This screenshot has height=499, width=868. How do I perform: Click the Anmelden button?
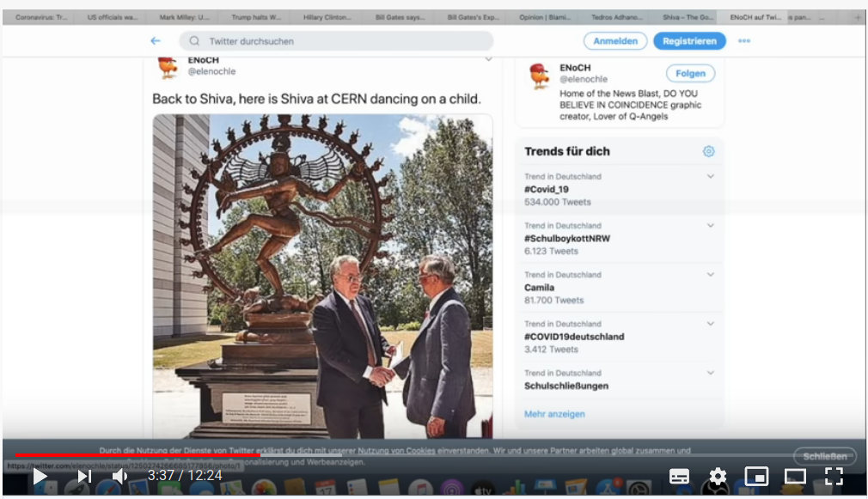click(615, 40)
